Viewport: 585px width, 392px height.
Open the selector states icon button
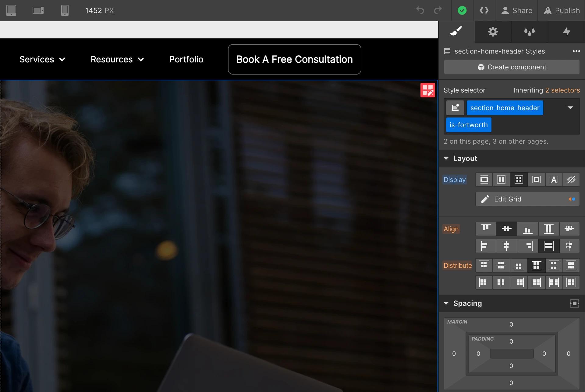tap(455, 108)
